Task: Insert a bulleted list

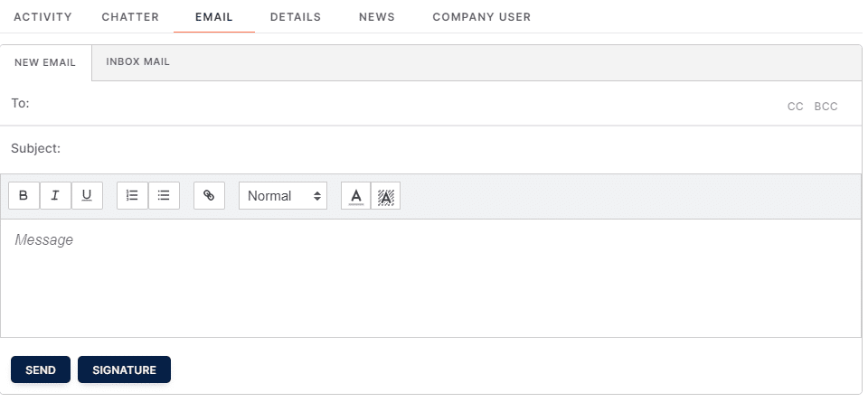Action: [x=164, y=196]
